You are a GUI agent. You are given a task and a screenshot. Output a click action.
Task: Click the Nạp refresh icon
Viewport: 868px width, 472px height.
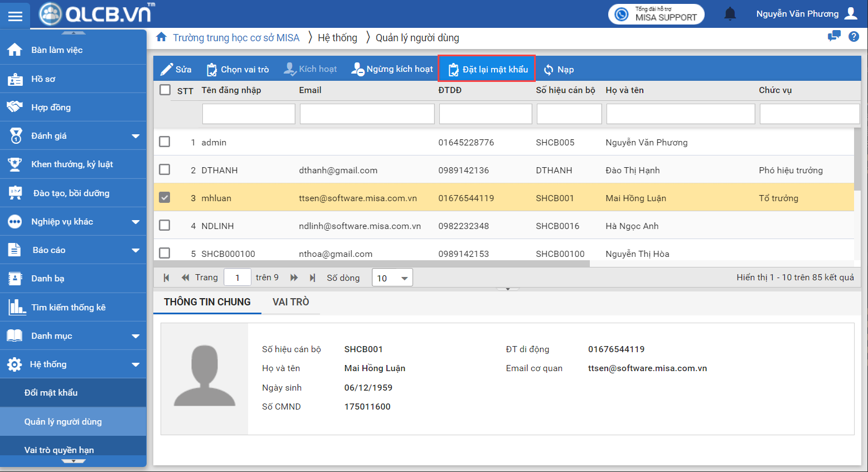[549, 70]
